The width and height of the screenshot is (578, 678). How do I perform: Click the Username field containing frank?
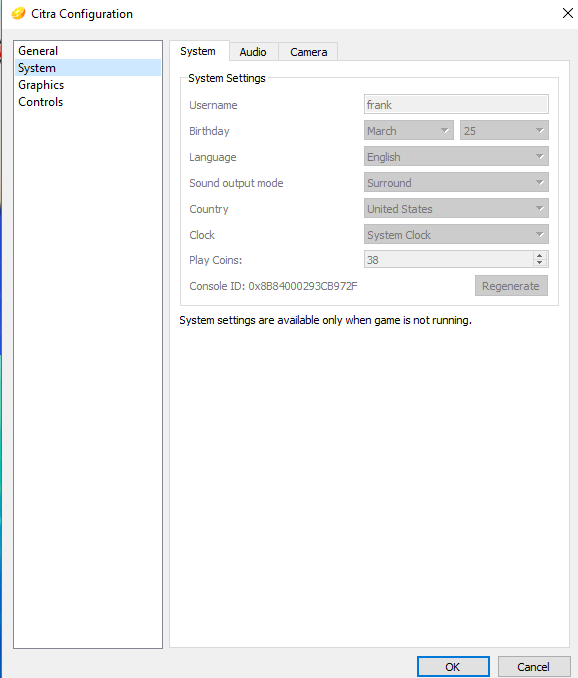click(x=456, y=105)
